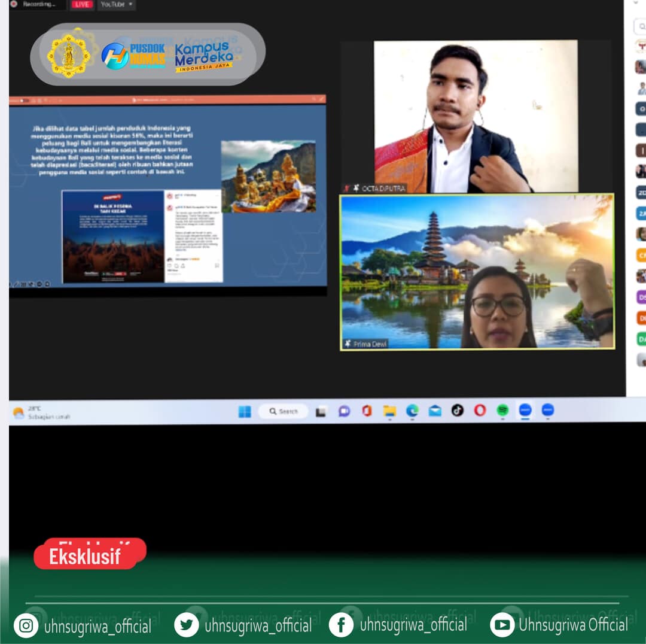This screenshot has width=646, height=644.
Task: Open Spotify from the taskbar
Action: click(502, 411)
